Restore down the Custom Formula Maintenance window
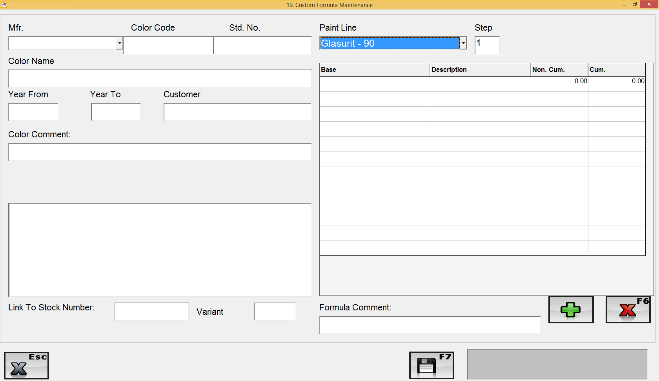The image size is (659, 381). tap(635, 4)
